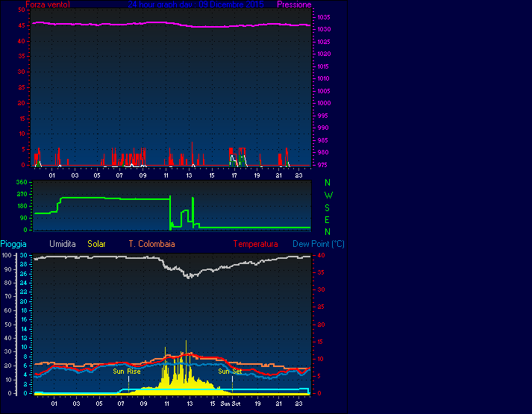Click the 'Umidita' humidity legend label

click(x=63, y=244)
